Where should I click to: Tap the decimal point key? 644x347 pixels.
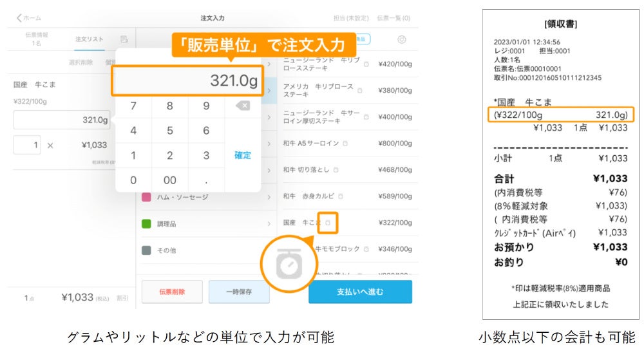coord(206,180)
